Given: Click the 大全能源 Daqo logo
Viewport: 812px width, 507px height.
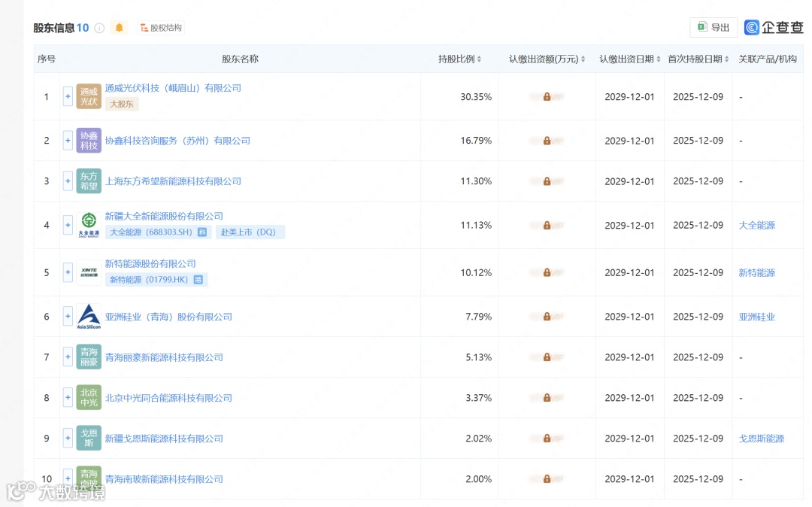Looking at the screenshot, I should click(89, 225).
